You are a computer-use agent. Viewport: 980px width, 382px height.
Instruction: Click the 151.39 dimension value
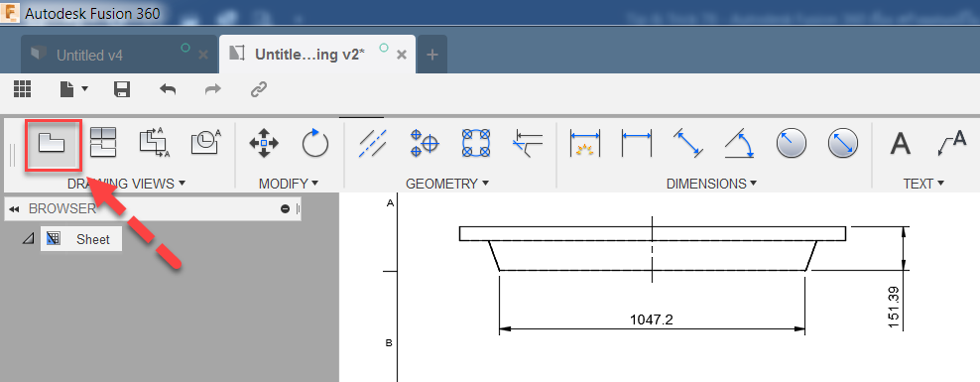coord(893,307)
